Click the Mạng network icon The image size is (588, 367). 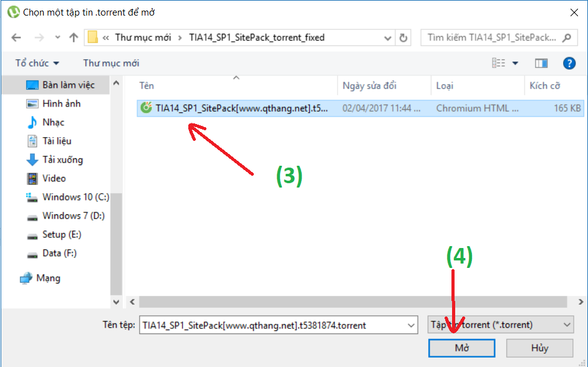[26, 278]
